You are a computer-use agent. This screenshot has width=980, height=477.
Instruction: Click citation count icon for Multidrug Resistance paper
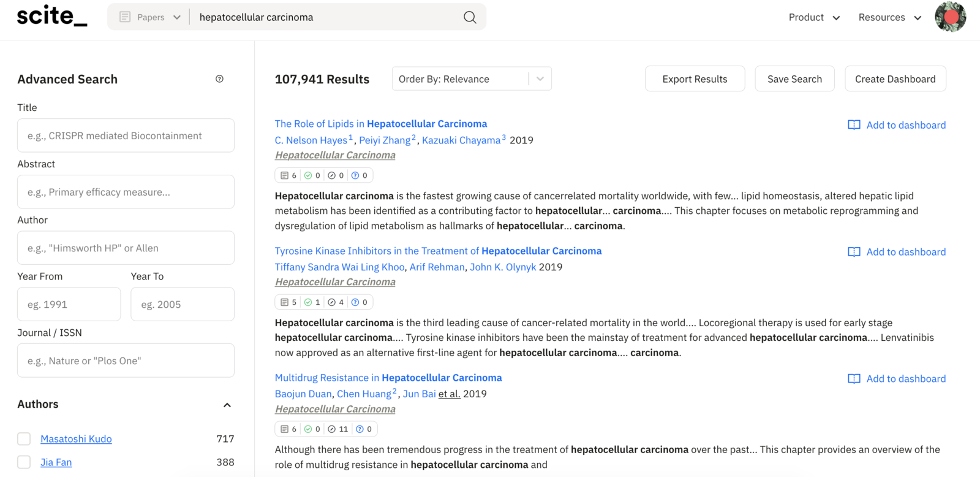click(x=284, y=429)
